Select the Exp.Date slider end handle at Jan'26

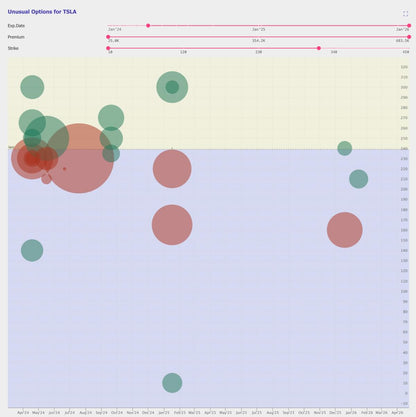point(409,26)
